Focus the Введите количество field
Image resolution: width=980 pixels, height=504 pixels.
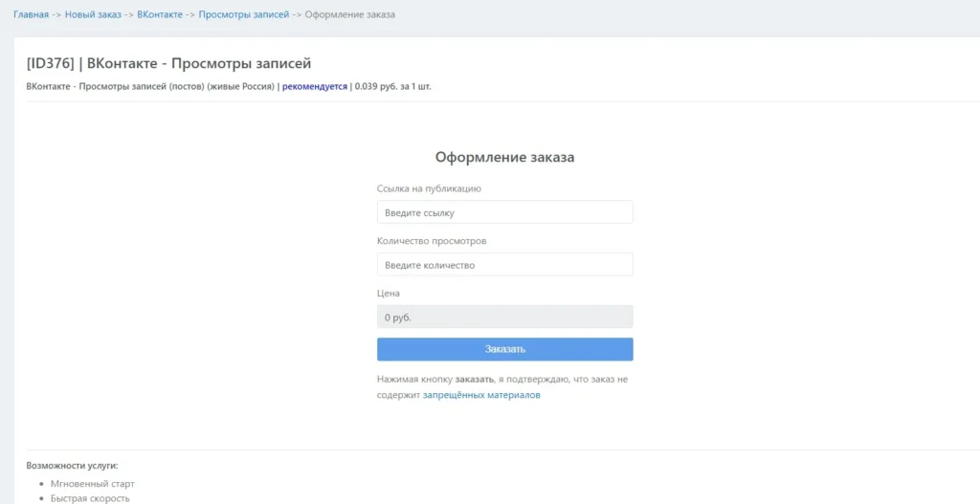pyautogui.click(x=505, y=264)
